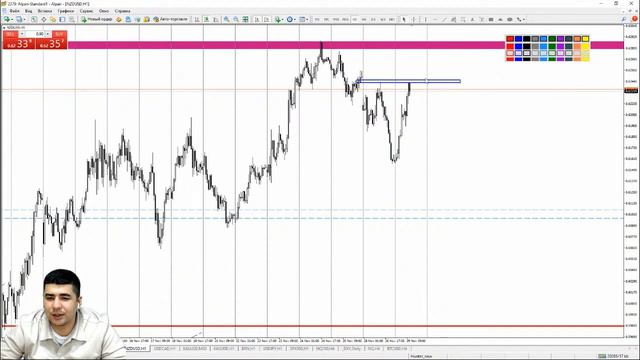Expand the Templates dropdown arrow
The width and height of the screenshot is (640, 360).
(x=307, y=19)
